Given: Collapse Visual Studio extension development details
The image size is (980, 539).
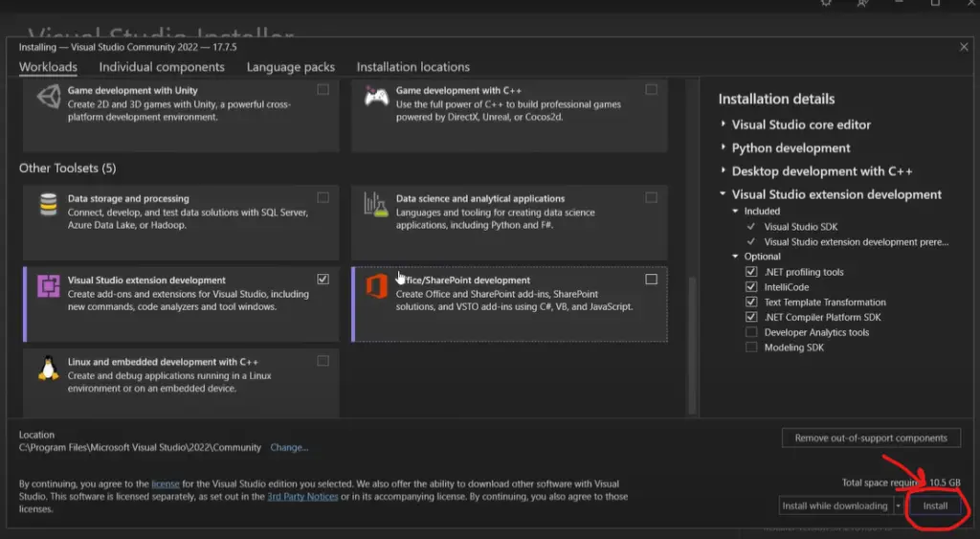Looking at the screenshot, I should tap(724, 193).
